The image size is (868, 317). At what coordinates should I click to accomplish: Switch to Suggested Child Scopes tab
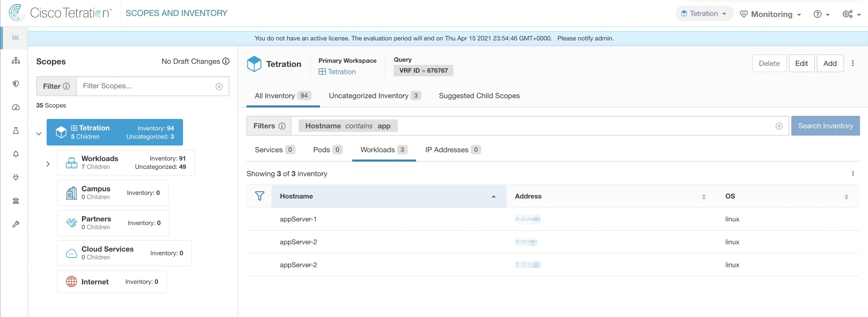coord(479,95)
